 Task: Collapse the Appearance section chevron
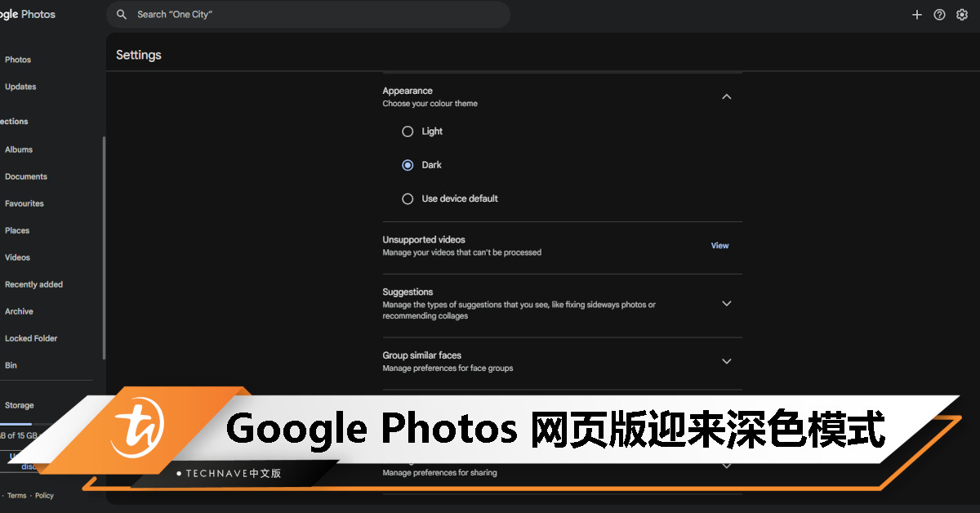coord(727,96)
